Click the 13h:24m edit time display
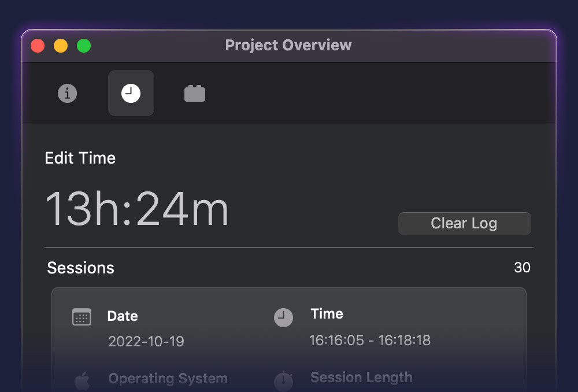 (137, 209)
